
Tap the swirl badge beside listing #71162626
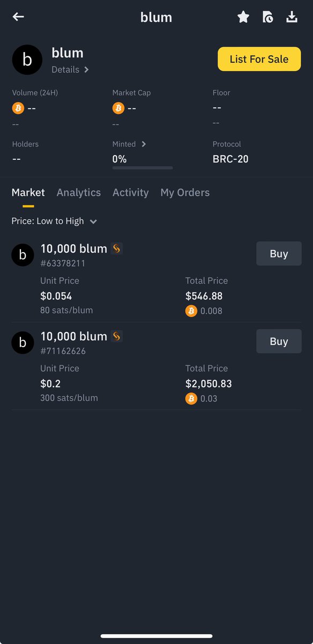click(117, 336)
